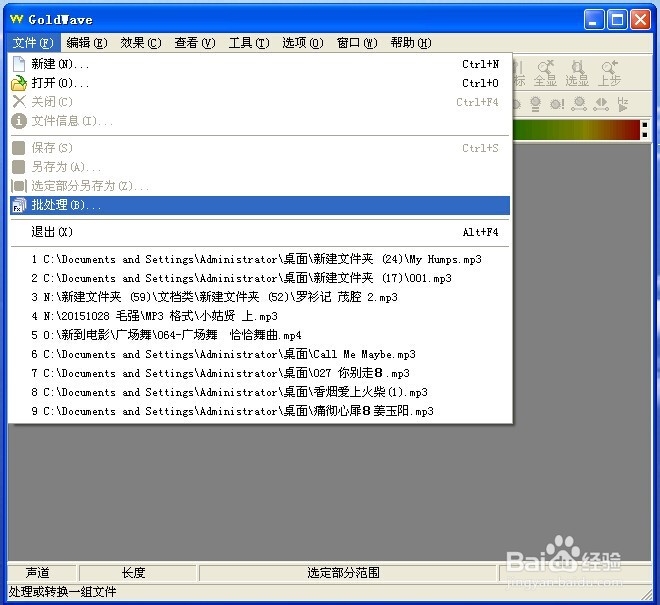Open the 帮助(H) menu
Viewport: 660px width, 605px height.
coord(411,43)
